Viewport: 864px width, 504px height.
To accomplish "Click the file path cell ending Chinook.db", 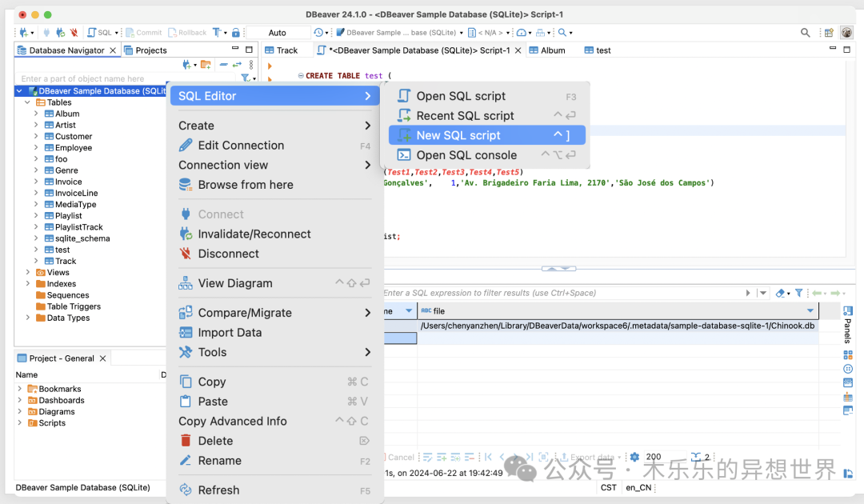I will pyautogui.click(x=617, y=326).
